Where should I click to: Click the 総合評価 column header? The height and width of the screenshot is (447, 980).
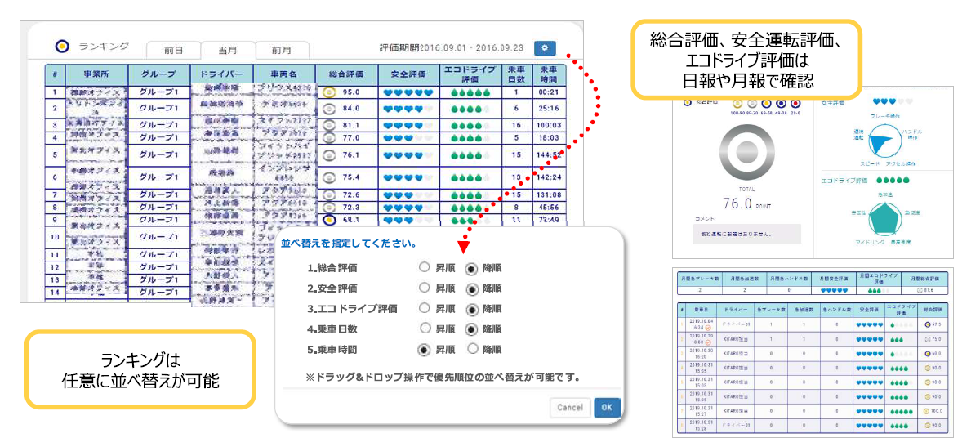347,74
